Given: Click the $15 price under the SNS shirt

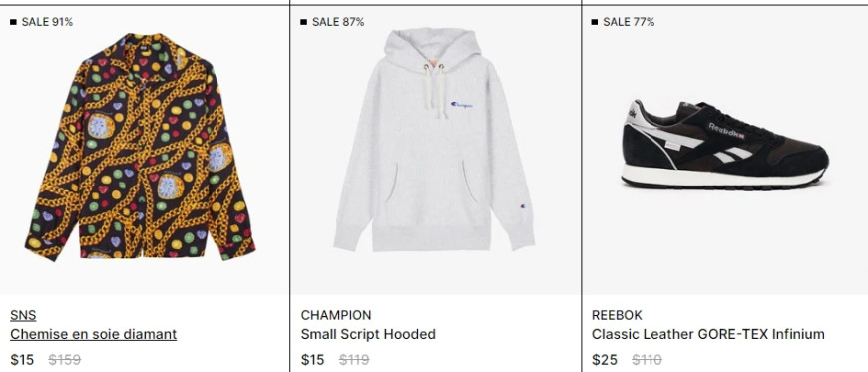Looking at the screenshot, I should pos(22,360).
